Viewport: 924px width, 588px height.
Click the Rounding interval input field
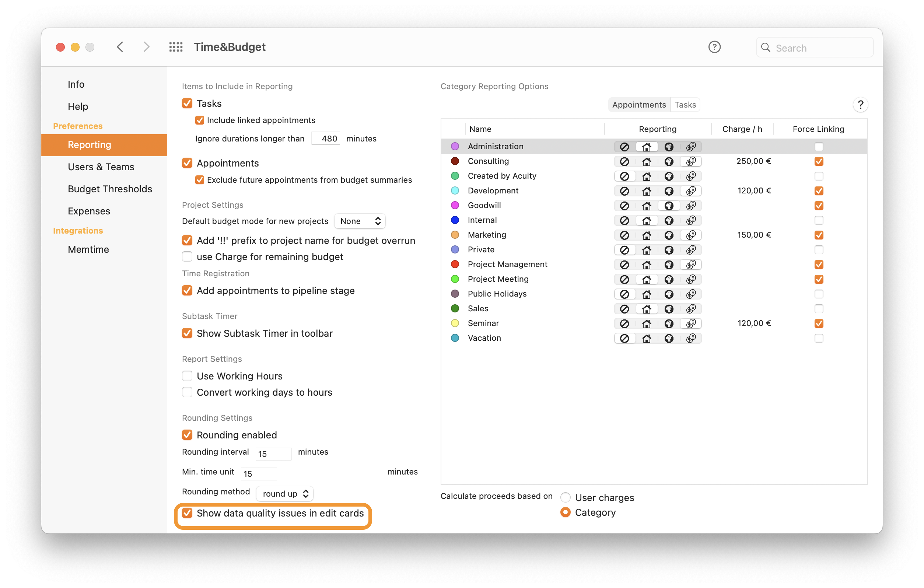pyautogui.click(x=273, y=454)
